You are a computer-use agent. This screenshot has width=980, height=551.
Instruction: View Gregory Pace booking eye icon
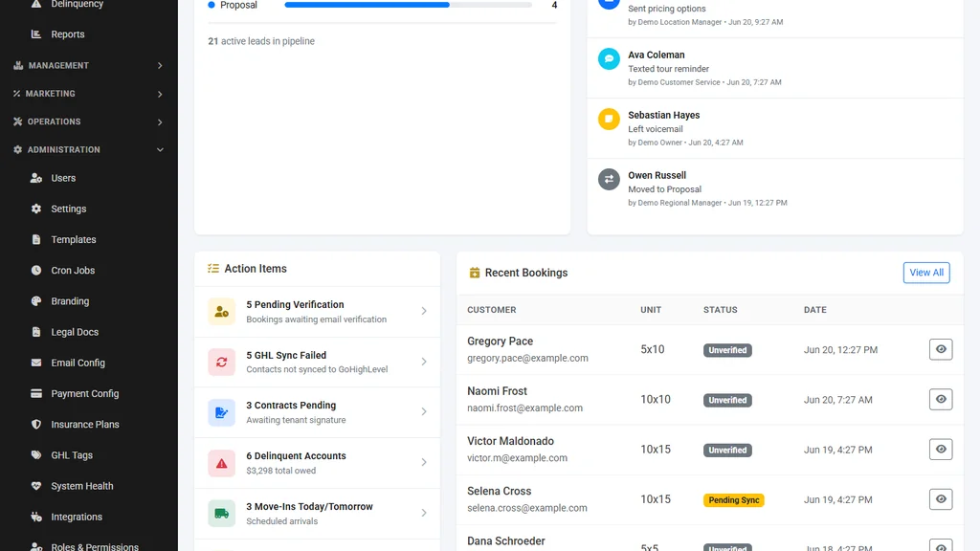coord(941,349)
